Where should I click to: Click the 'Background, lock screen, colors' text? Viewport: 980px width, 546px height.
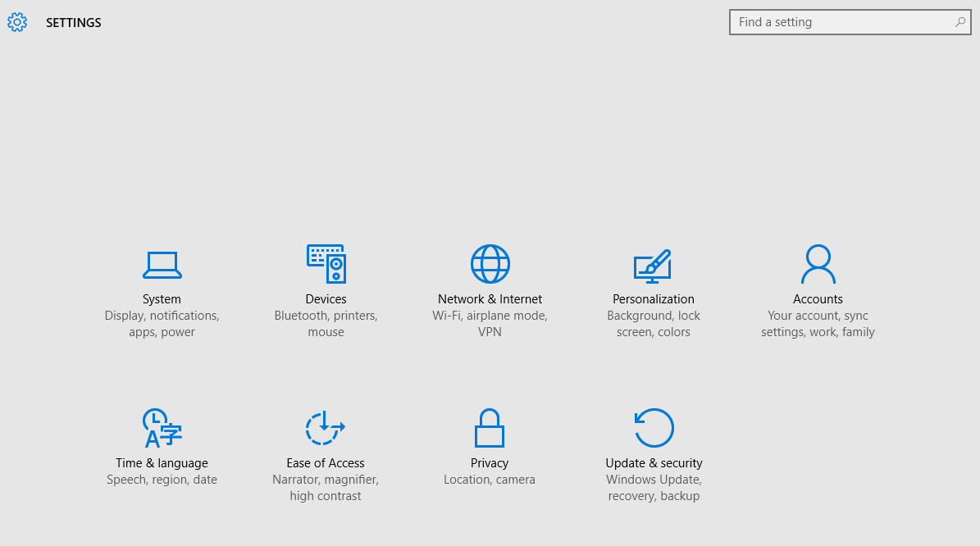654,323
